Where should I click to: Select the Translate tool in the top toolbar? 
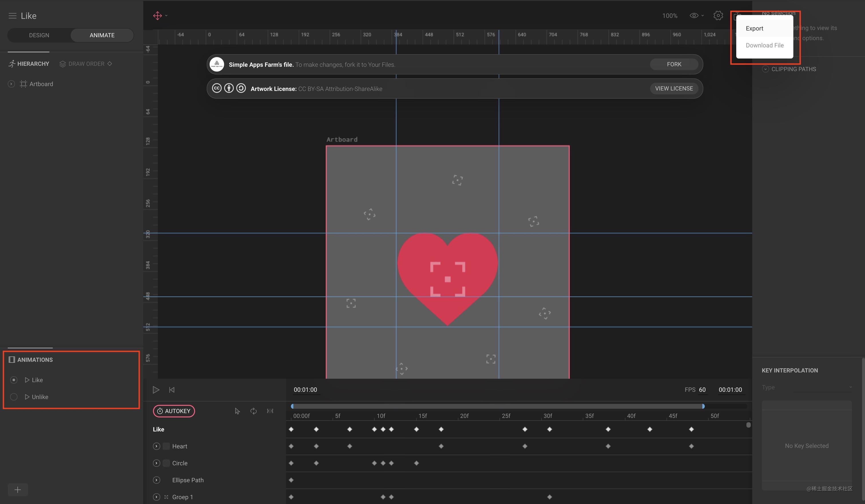click(x=157, y=16)
